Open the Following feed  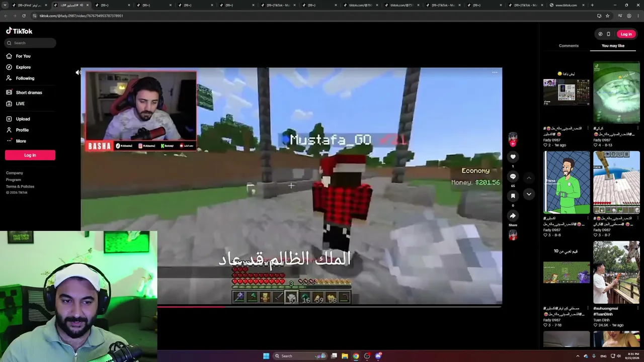tap(21, 78)
